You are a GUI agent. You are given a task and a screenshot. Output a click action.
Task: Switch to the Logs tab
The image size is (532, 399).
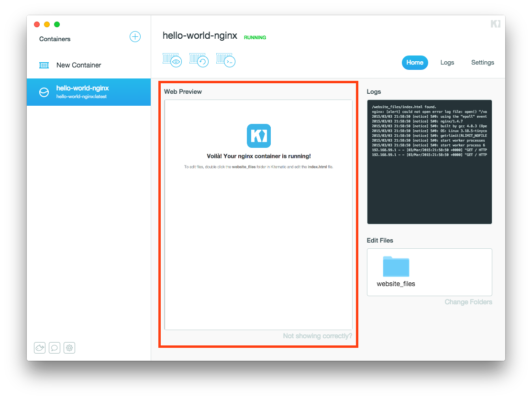tap(447, 63)
